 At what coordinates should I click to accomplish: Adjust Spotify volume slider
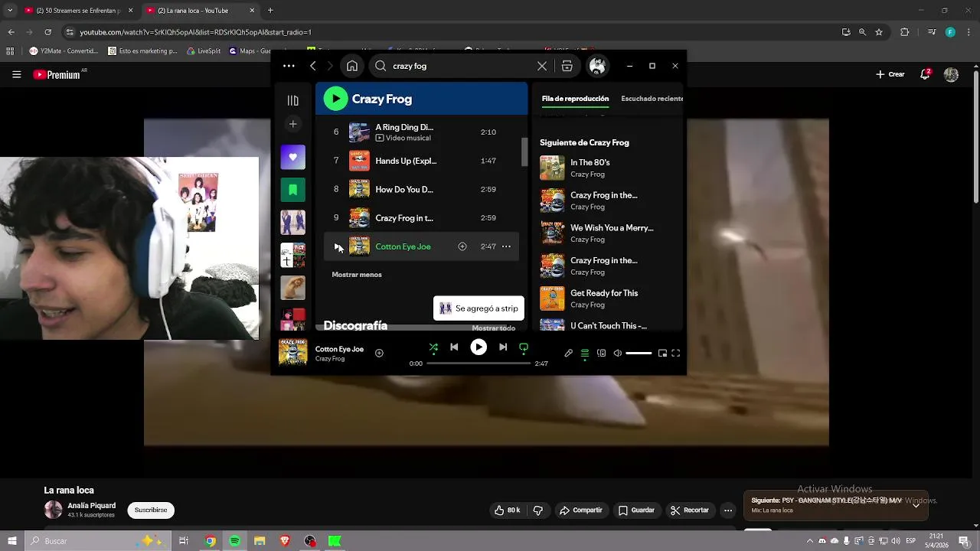pos(639,354)
